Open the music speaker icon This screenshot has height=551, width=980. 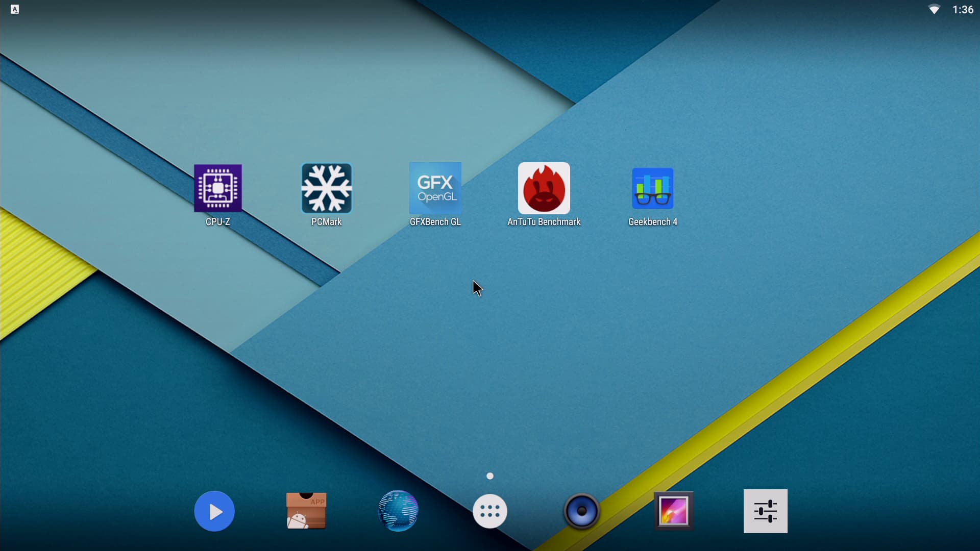click(x=582, y=511)
